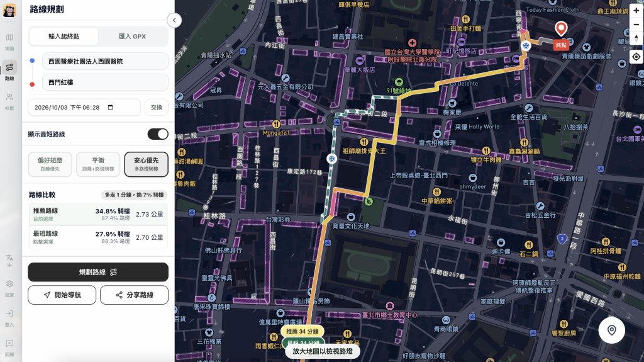Click the cat avatar logo

[x=9, y=10]
